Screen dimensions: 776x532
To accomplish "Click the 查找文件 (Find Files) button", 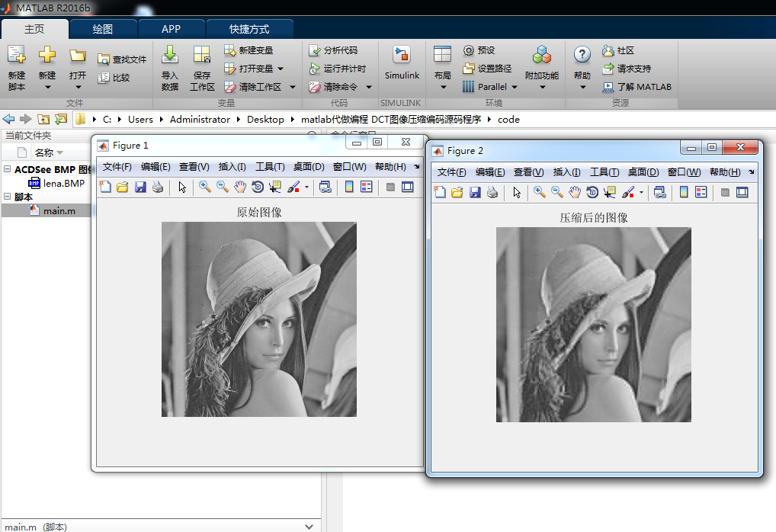I will (x=122, y=59).
